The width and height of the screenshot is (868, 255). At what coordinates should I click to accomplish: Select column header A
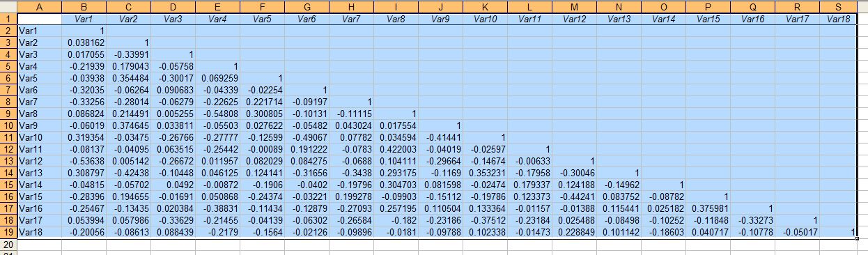(x=40, y=6)
